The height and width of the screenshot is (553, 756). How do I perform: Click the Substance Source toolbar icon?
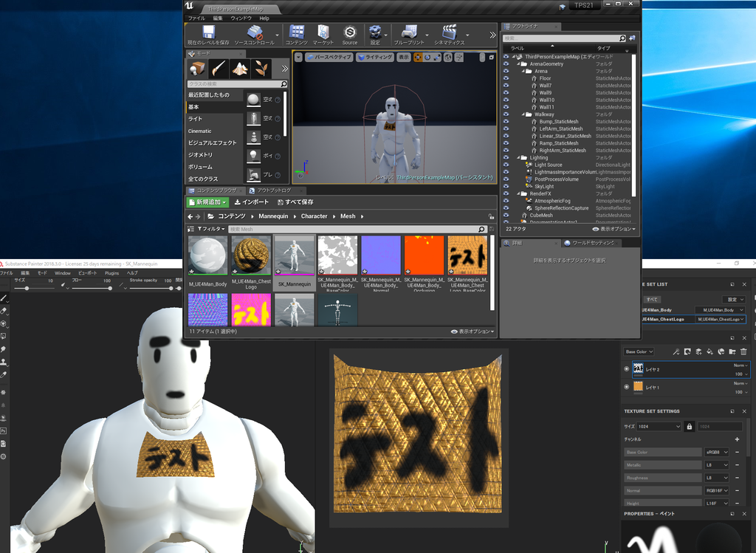tap(349, 35)
